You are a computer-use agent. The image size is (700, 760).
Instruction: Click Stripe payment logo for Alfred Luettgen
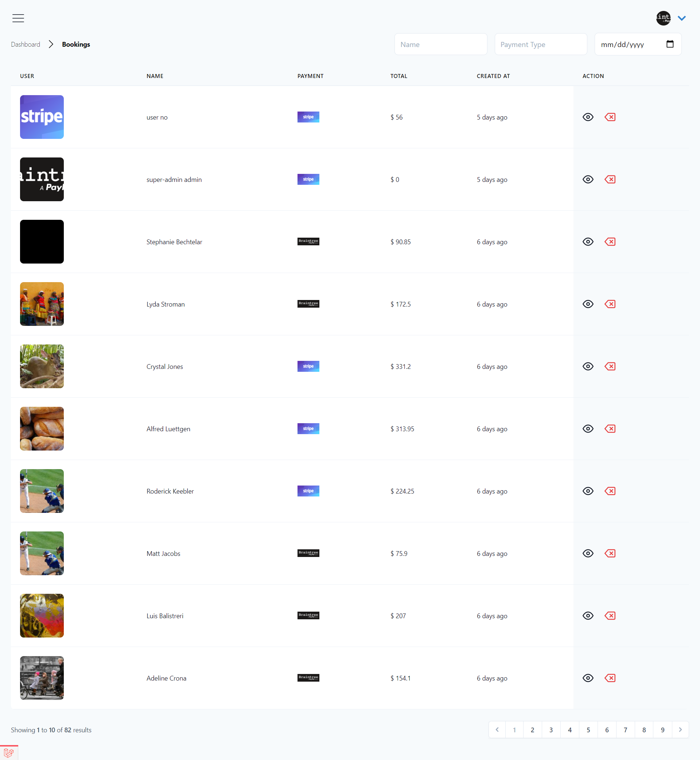[x=308, y=429]
